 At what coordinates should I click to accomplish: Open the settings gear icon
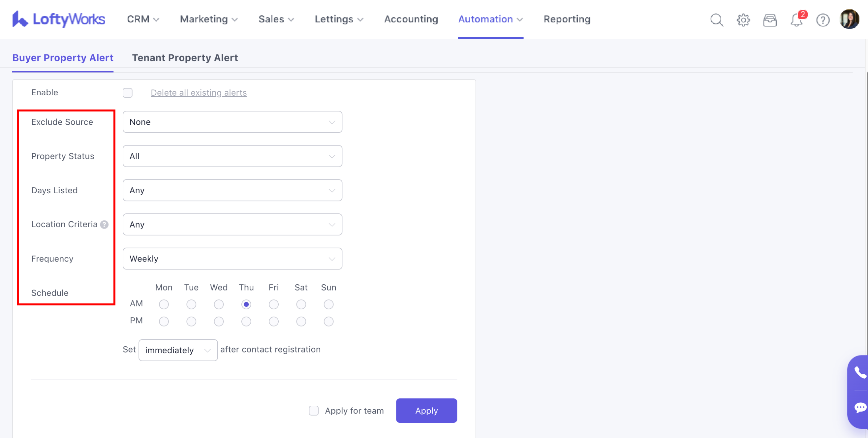[x=743, y=20]
